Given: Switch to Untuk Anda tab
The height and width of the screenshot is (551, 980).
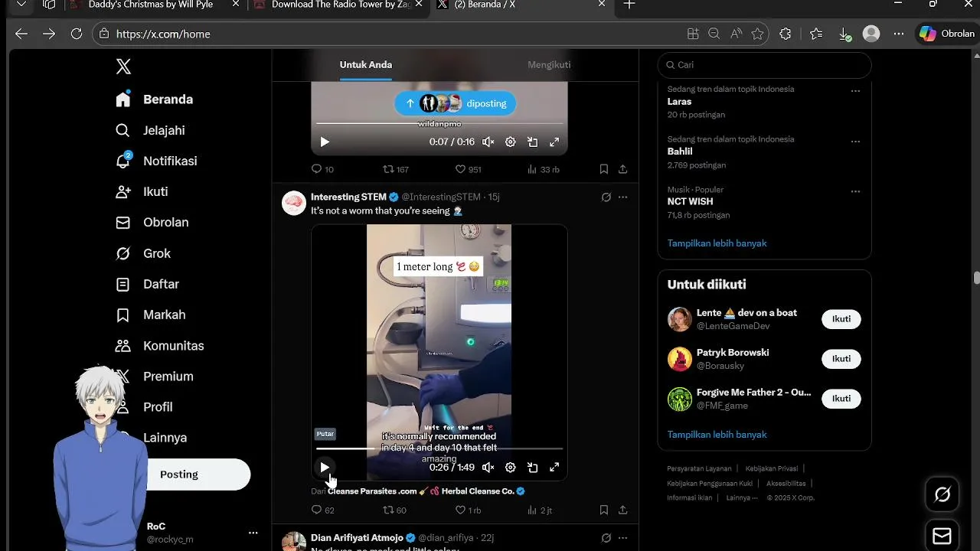Looking at the screenshot, I should (x=366, y=65).
